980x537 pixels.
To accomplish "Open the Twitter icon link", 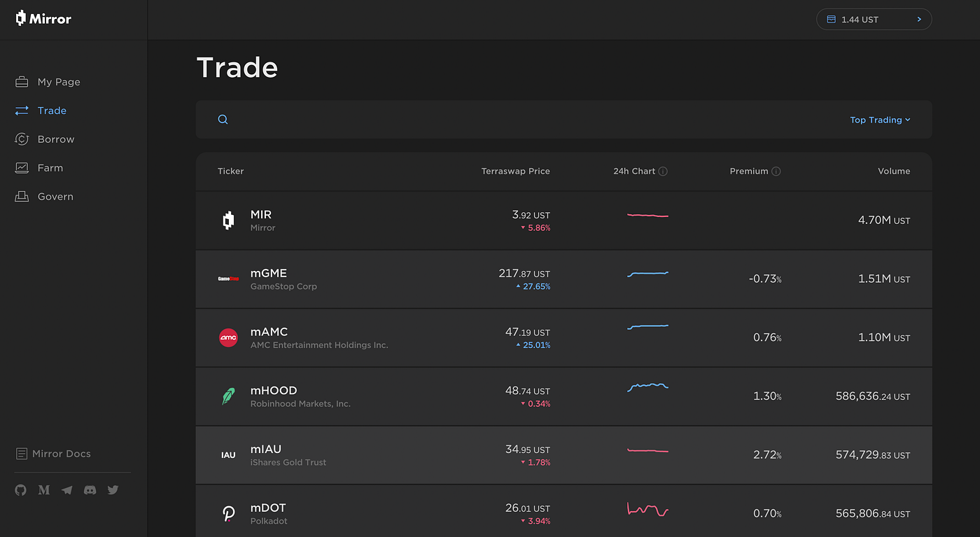I will coord(113,490).
